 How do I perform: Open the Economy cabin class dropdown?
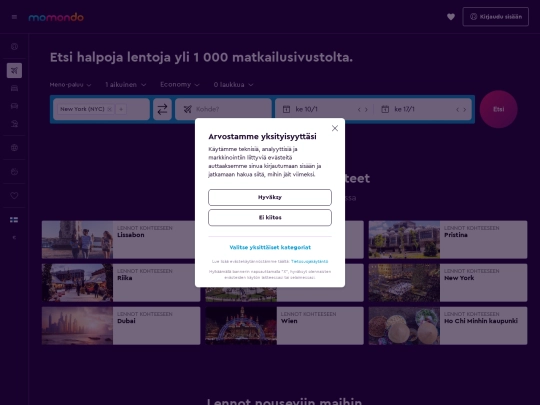(179, 85)
